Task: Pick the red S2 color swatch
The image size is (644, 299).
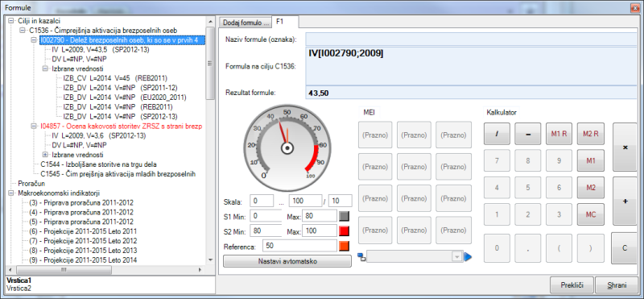Action: pos(345,231)
